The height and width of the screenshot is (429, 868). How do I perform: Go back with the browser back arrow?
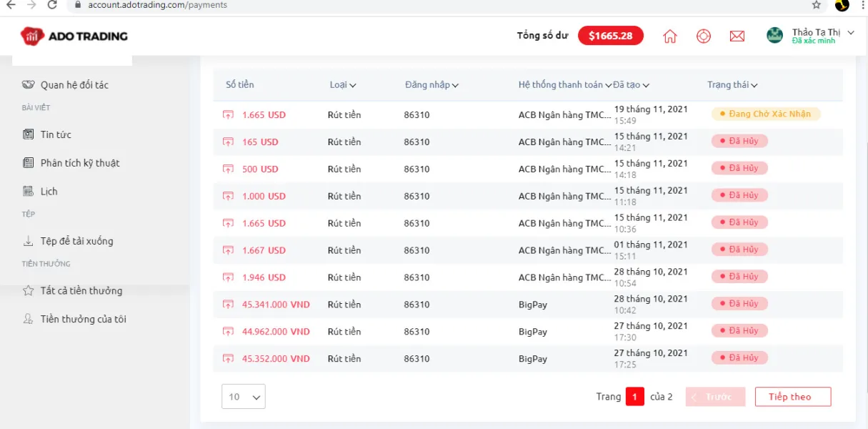tap(10, 5)
